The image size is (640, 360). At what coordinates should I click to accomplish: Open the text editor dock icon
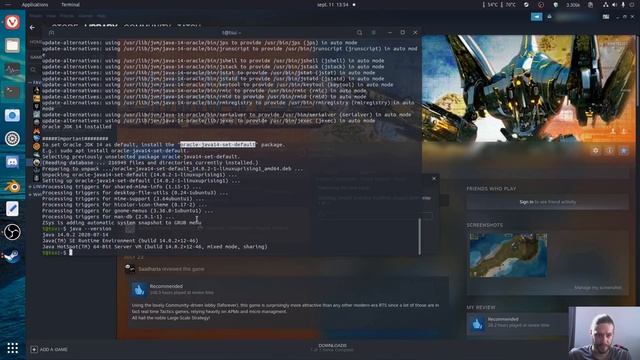[12, 209]
